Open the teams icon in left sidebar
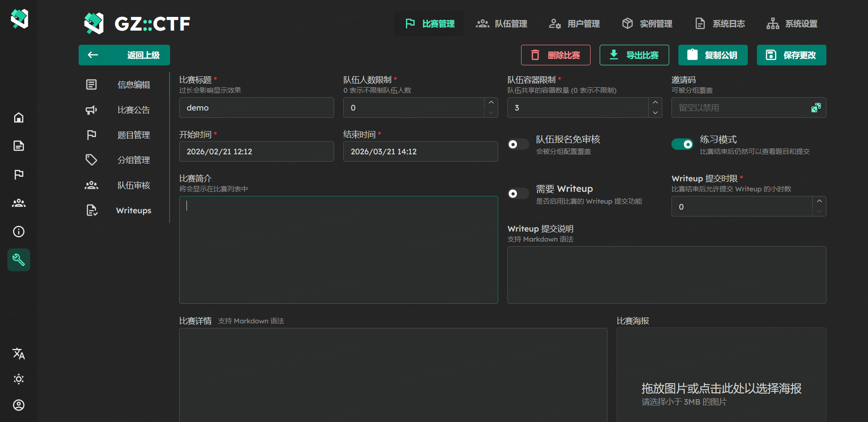Image resolution: width=868 pixels, height=422 pixels. (x=19, y=203)
